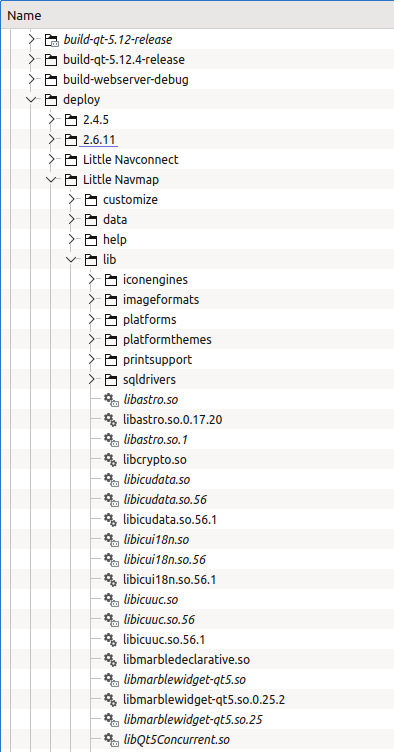Click the gear icon of libQt5Concurrent.so

click(x=111, y=740)
